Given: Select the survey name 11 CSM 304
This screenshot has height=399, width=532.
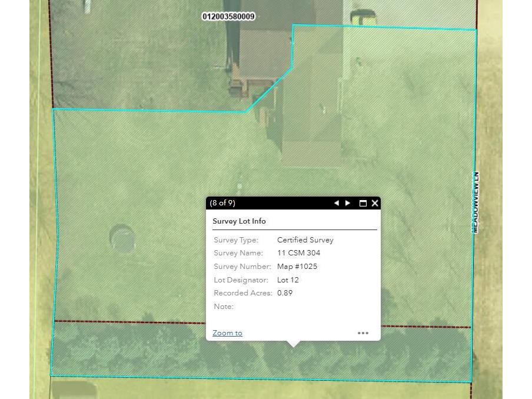Looking at the screenshot, I should (x=298, y=253).
